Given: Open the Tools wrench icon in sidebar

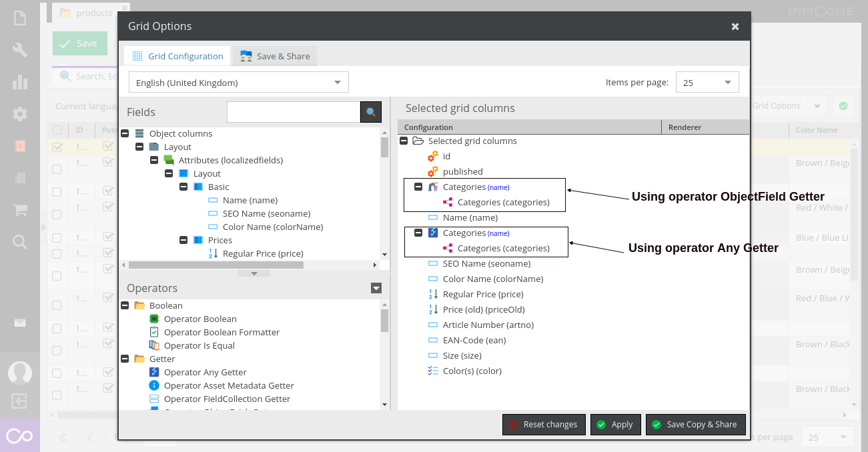Looking at the screenshot, I should pos(20,50).
